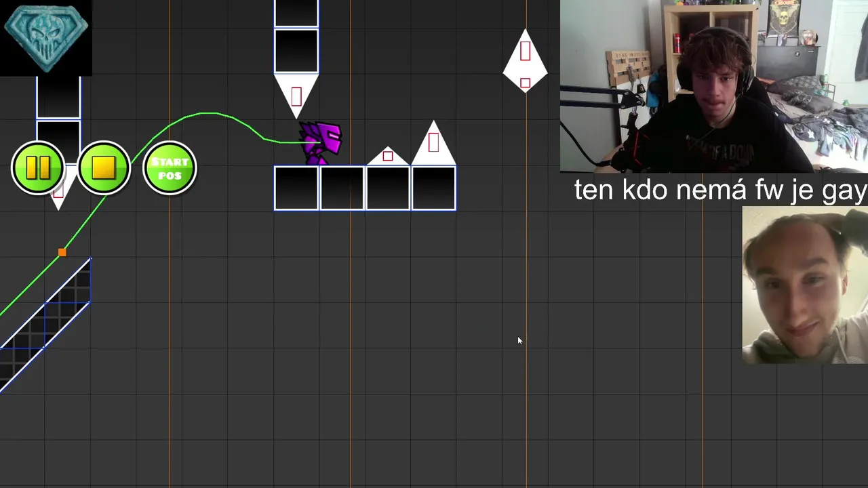
Task: Select the small half-spike on the platform
Action: (x=388, y=155)
